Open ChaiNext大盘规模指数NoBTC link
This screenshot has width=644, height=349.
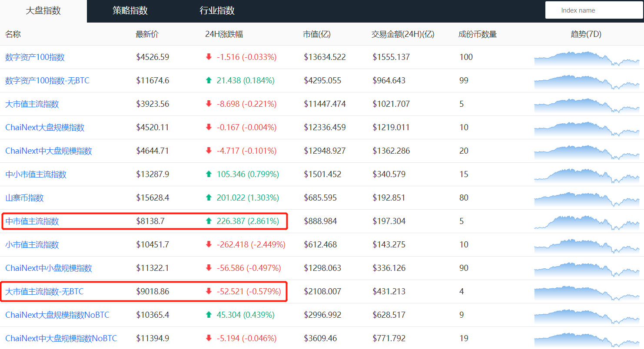coord(57,315)
